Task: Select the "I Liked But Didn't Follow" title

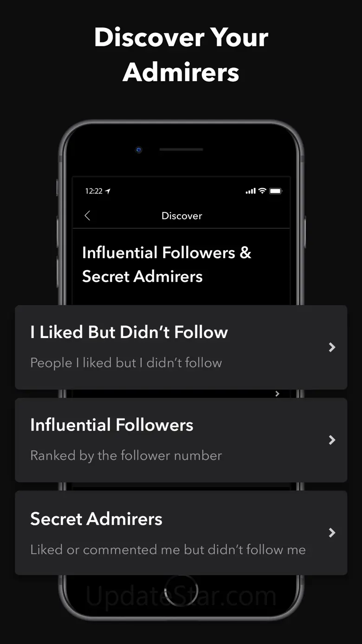Action: coord(129,332)
